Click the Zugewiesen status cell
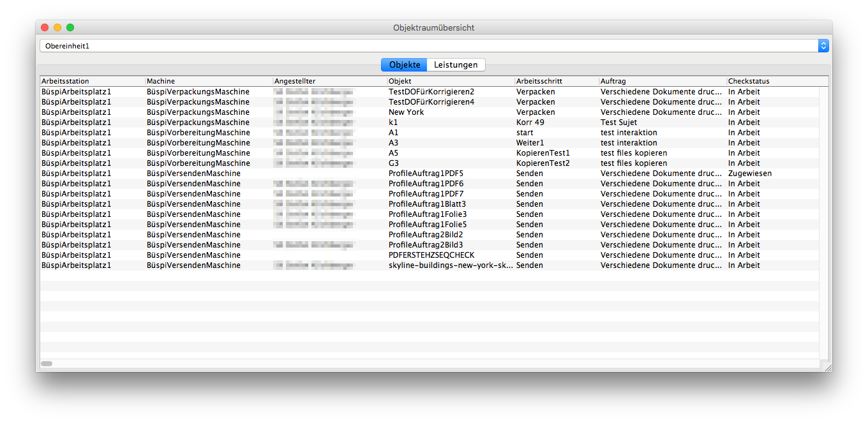The image size is (868, 423). pyautogui.click(x=750, y=174)
